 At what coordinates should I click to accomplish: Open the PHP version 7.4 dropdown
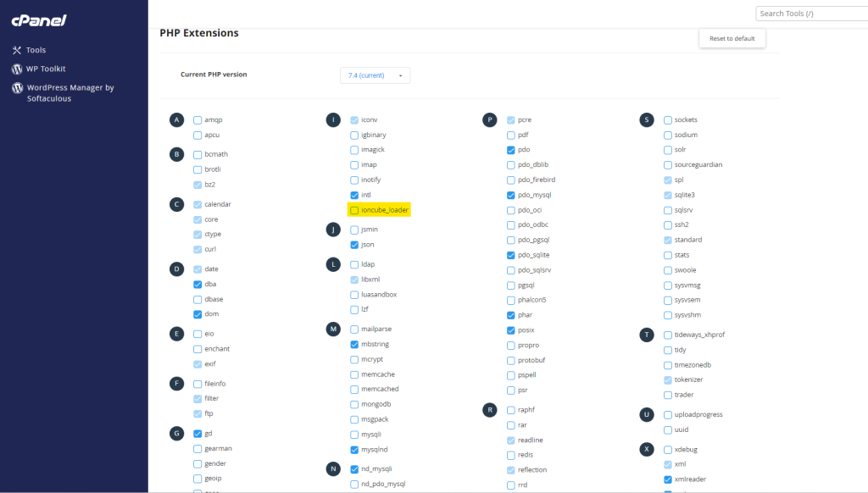[375, 75]
